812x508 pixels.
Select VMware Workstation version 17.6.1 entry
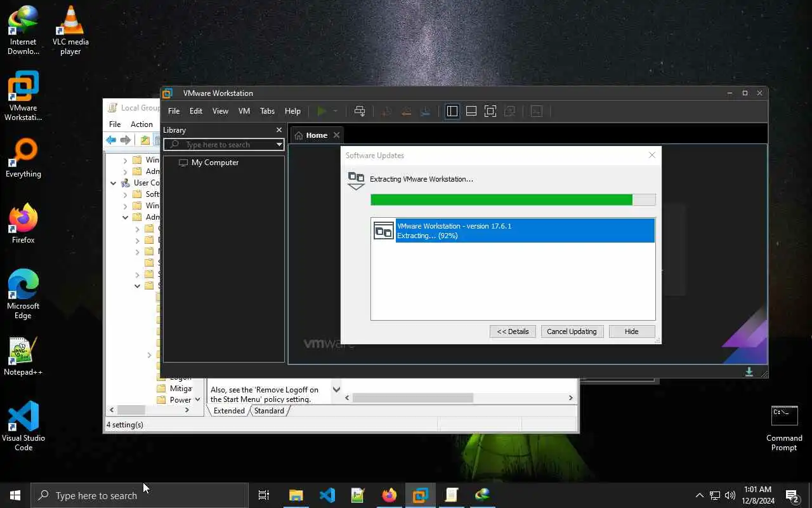click(513, 231)
